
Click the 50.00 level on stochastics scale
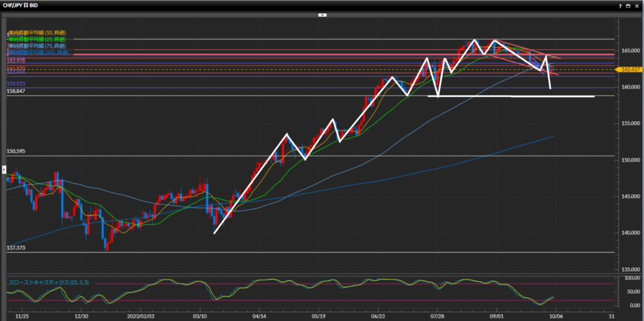coord(630,292)
